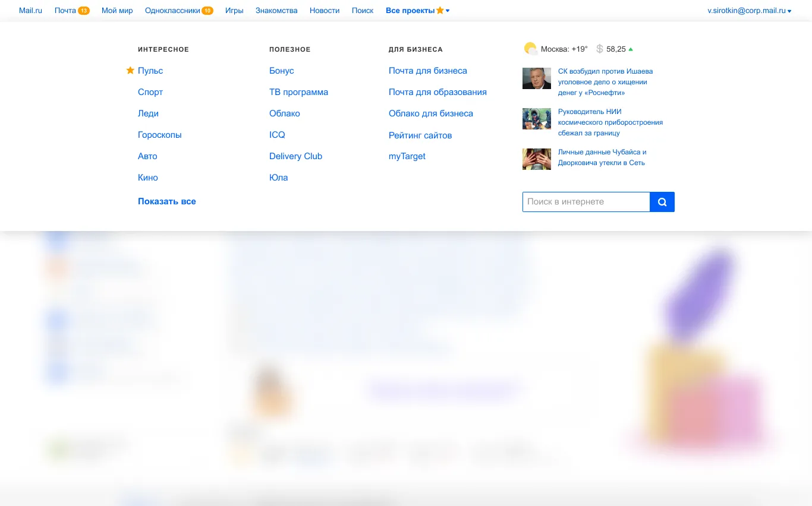812x506 pixels.
Task: Click the Ишаев news thumbnail
Action: (537, 78)
